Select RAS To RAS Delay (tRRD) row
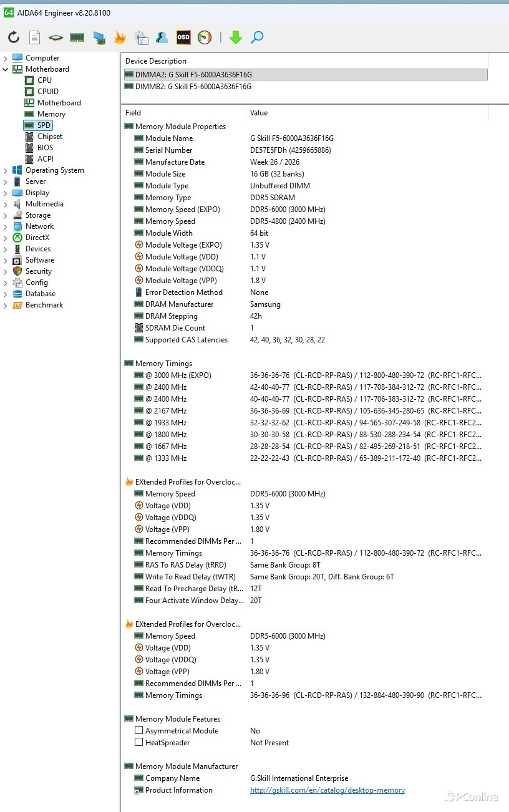509x812 pixels. (304, 564)
